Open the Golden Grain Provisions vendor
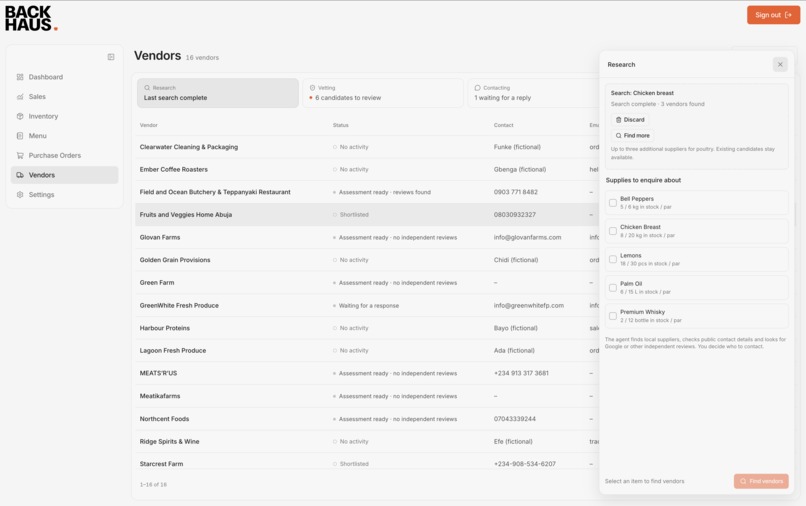Screen dimensions: 806x506 367,260
